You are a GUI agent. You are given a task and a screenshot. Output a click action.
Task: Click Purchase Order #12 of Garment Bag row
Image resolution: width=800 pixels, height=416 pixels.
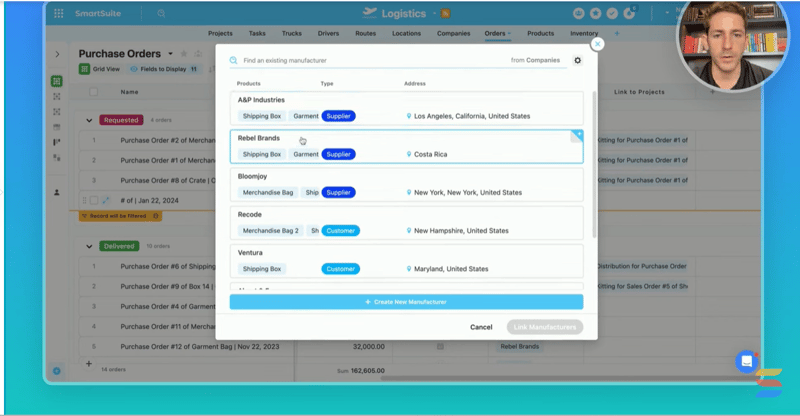199,347
